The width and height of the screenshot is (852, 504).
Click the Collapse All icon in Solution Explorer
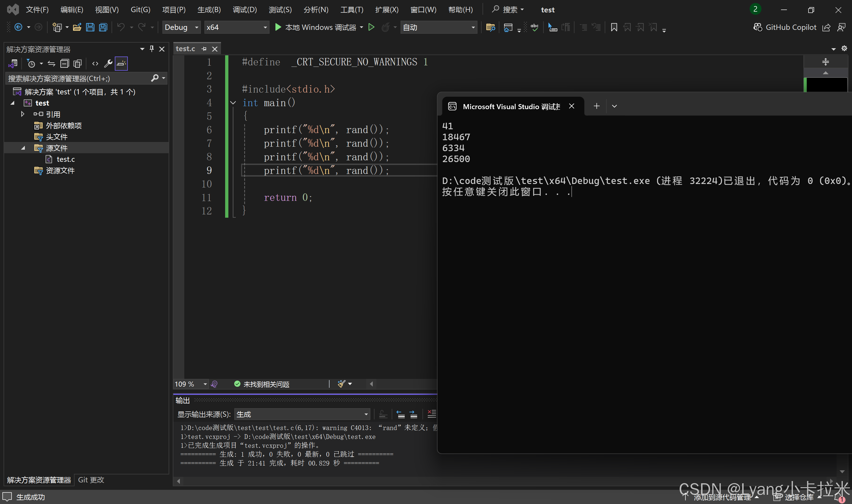(64, 64)
